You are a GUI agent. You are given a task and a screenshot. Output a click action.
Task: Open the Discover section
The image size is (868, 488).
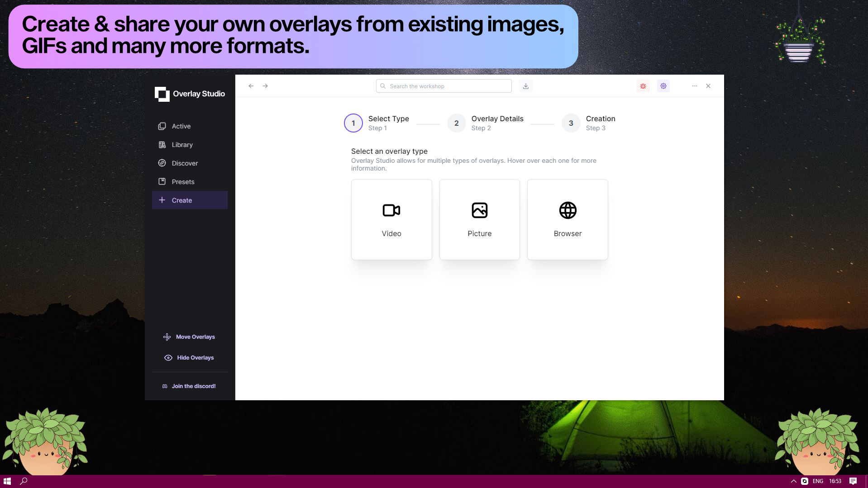tap(185, 163)
